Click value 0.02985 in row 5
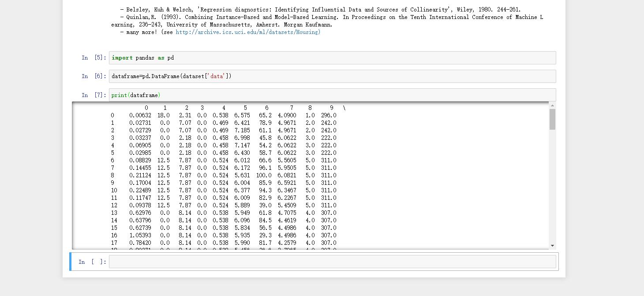This screenshot has height=296, width=644. 140,153
